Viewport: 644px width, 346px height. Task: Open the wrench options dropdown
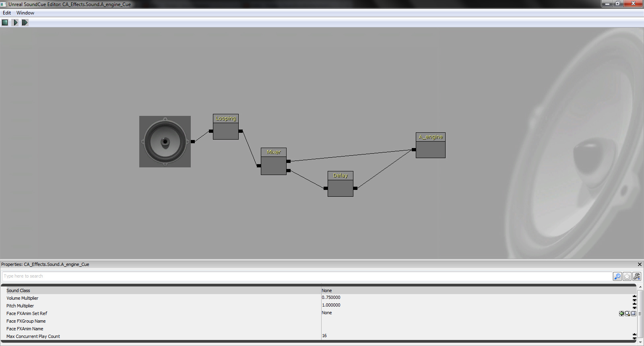pos(637,276)
